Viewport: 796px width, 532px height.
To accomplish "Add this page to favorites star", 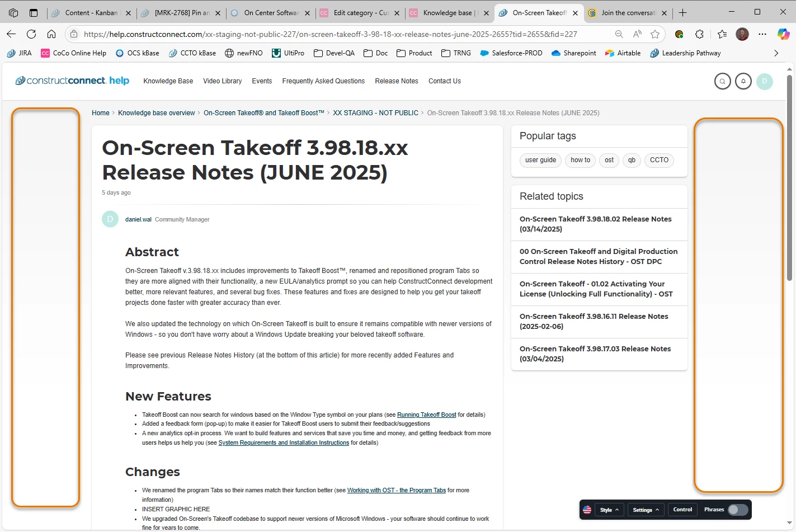I will (655, 34).
